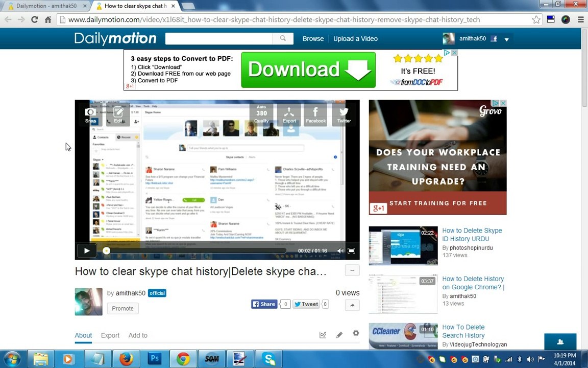Open video statistics chart icon
The height and width of the screenshot is (368, 588).
pos(323,335)
